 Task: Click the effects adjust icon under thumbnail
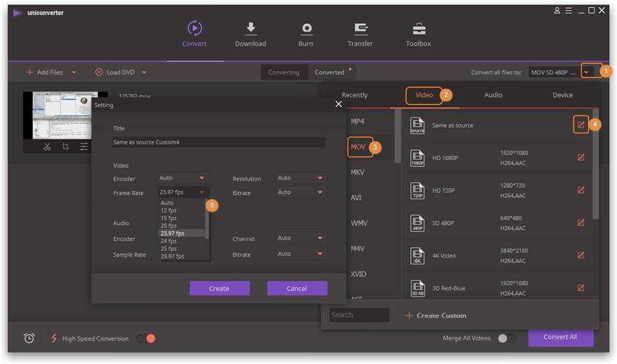coord(83,146)
